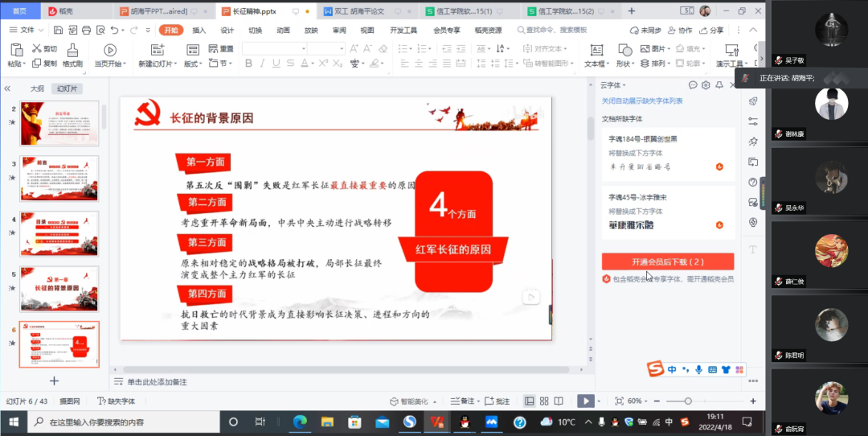Open the font name dropdown
The height and width of the screenshot is (436, 868).
tap(303, 49)
